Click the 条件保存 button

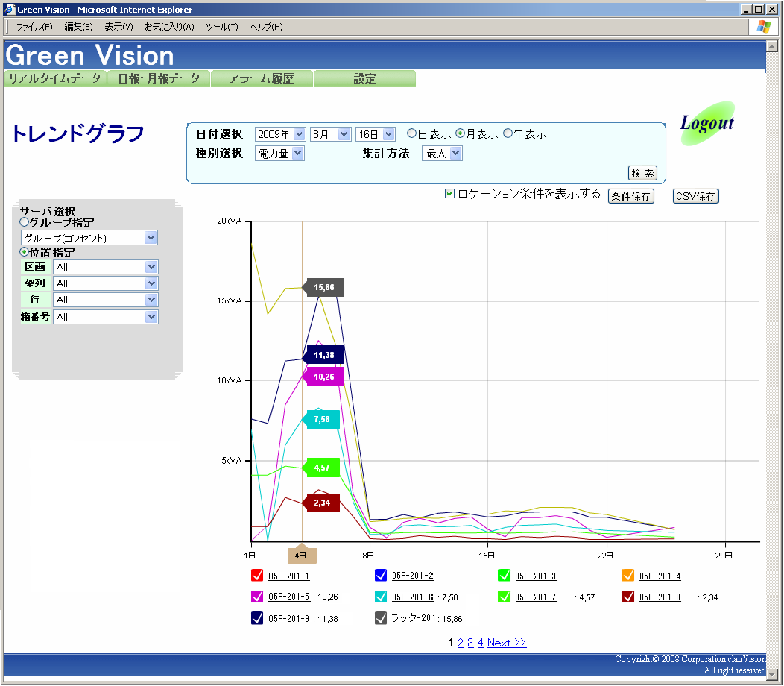631,196
